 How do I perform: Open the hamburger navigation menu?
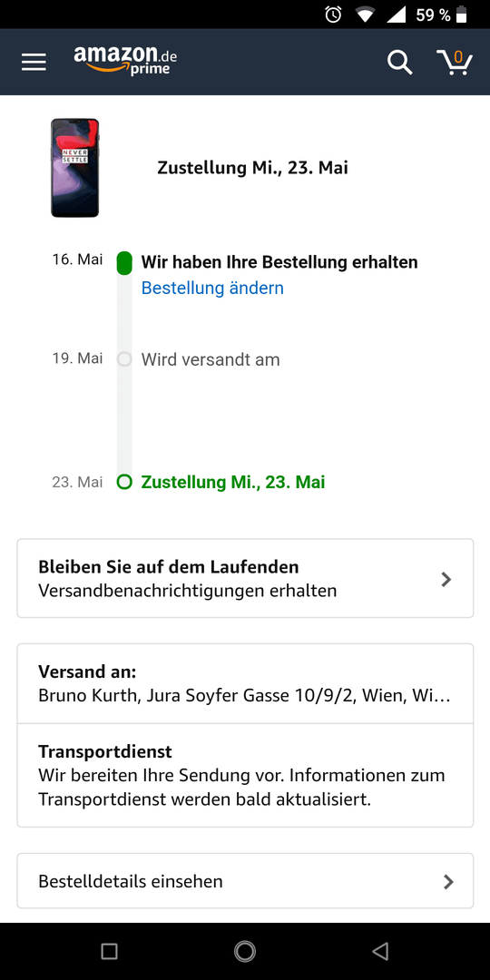click(34, 62)
